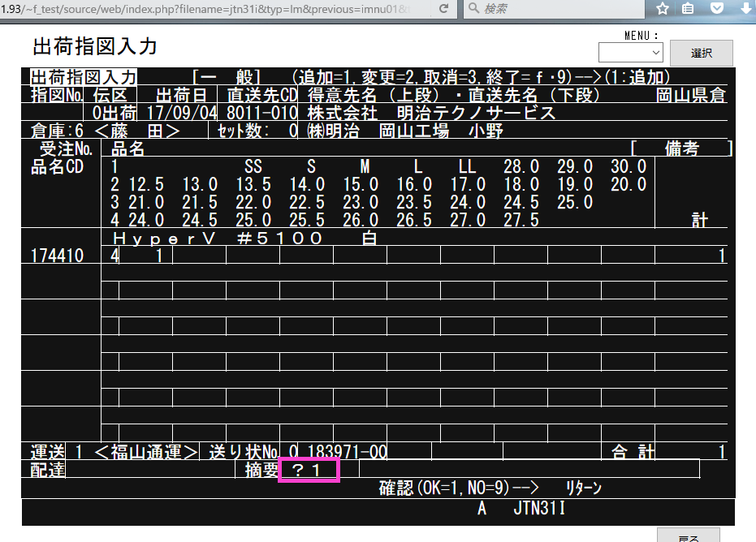
Task: Select the HyperV #5100 白 product name row
Action: point(244,238)
